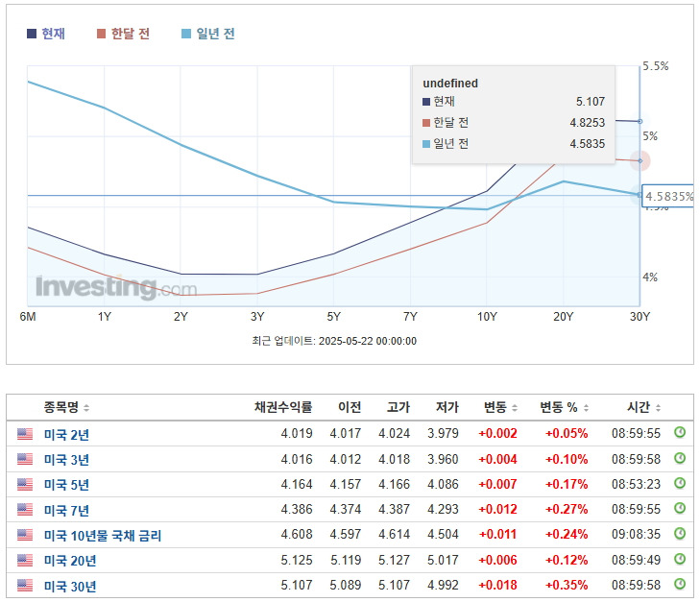
Task: Click US flag icon in 미국 5년 row
Action: (25, 484)
